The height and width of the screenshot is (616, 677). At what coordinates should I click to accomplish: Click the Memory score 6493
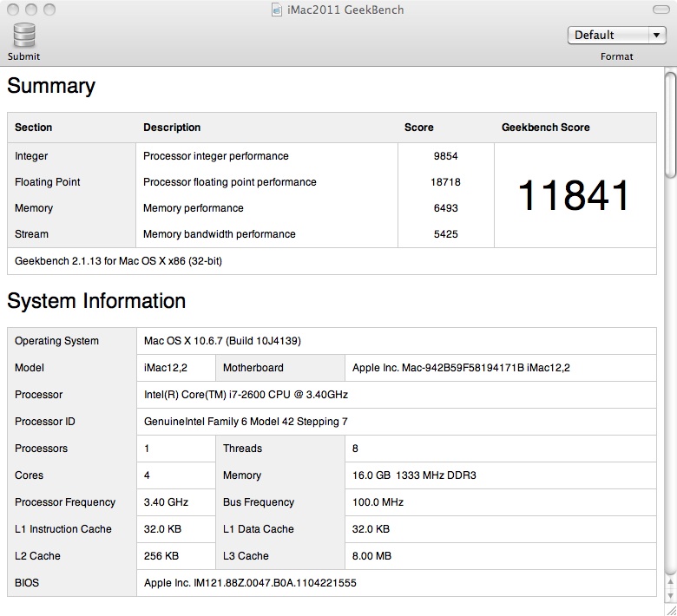point(445,208)
